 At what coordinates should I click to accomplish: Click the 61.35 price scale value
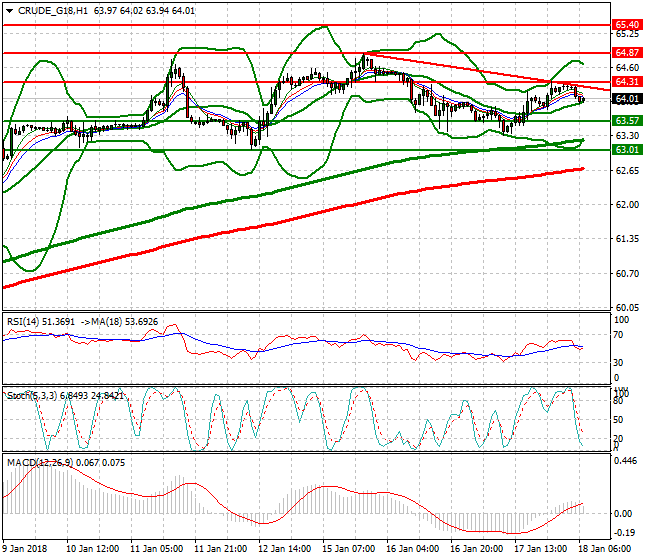point(627,239)
